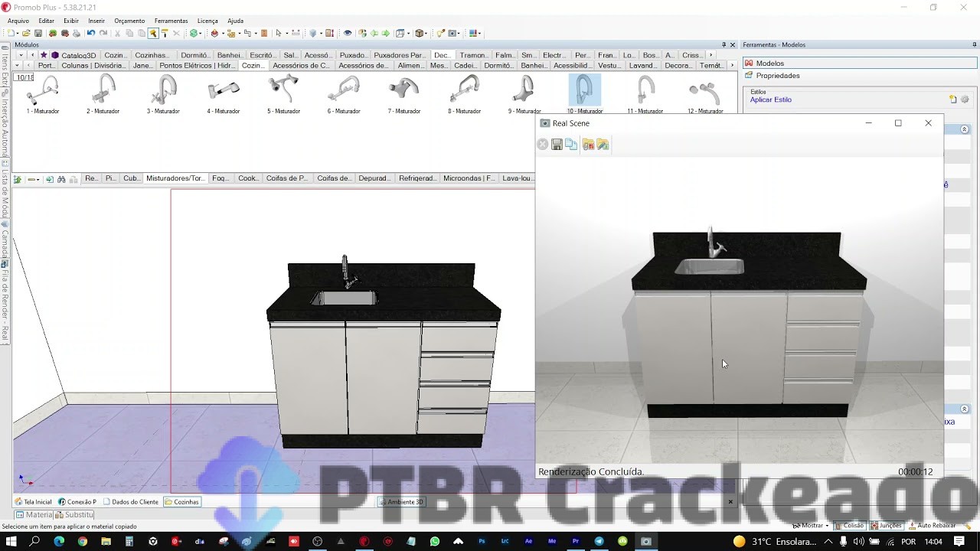Pick the 7 - Misturador faucet
Image resolution: width=980 pixels, height=551 pixels.
click(403, 94)
